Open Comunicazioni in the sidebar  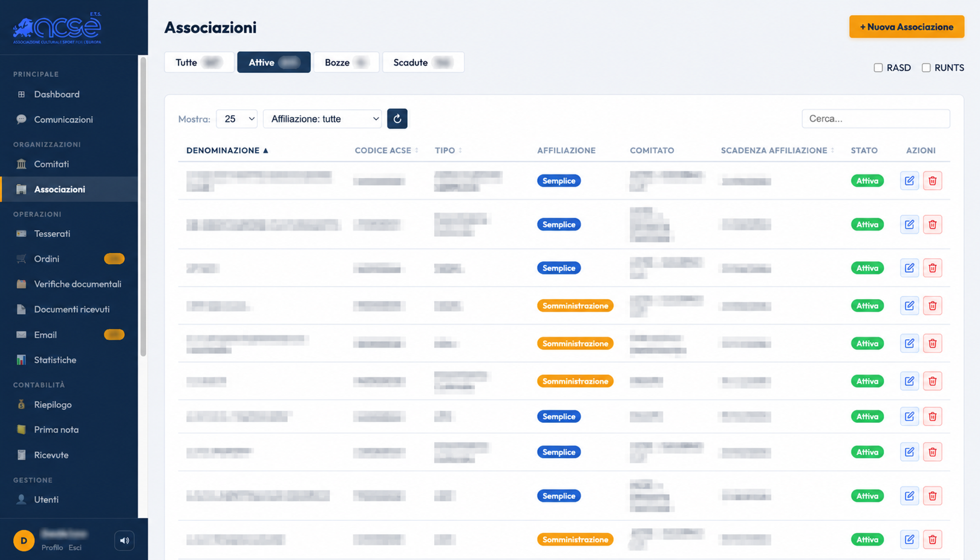pos(69,120)
